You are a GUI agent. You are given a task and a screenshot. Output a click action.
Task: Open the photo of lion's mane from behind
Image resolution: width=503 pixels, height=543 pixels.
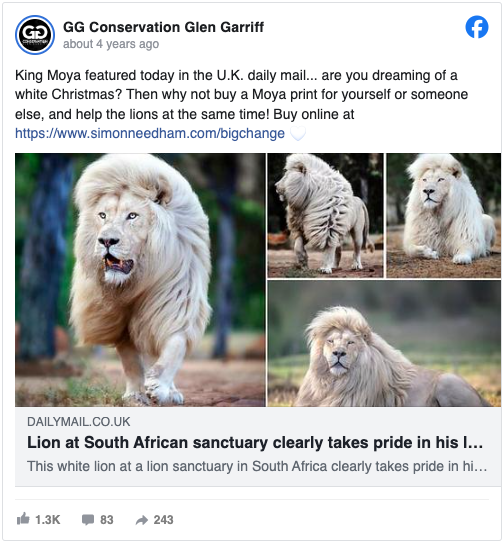tap(325, 215)
